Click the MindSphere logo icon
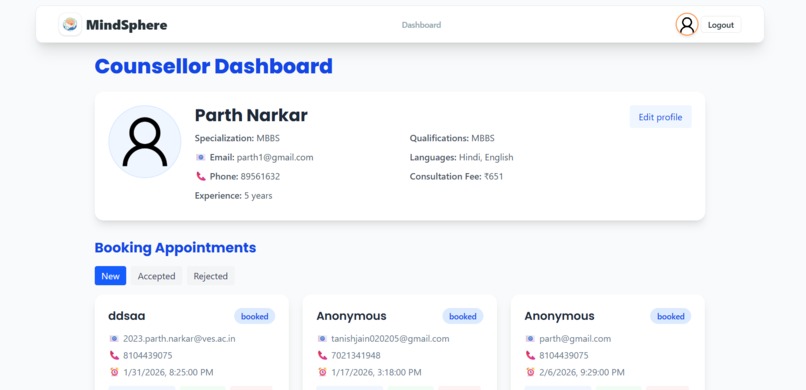The width and height of the screenshot is (806, 390). coord(70,25)
